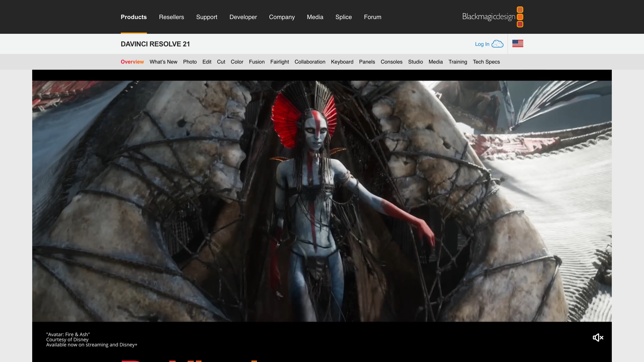Open the Products menu

click(134, 17)
